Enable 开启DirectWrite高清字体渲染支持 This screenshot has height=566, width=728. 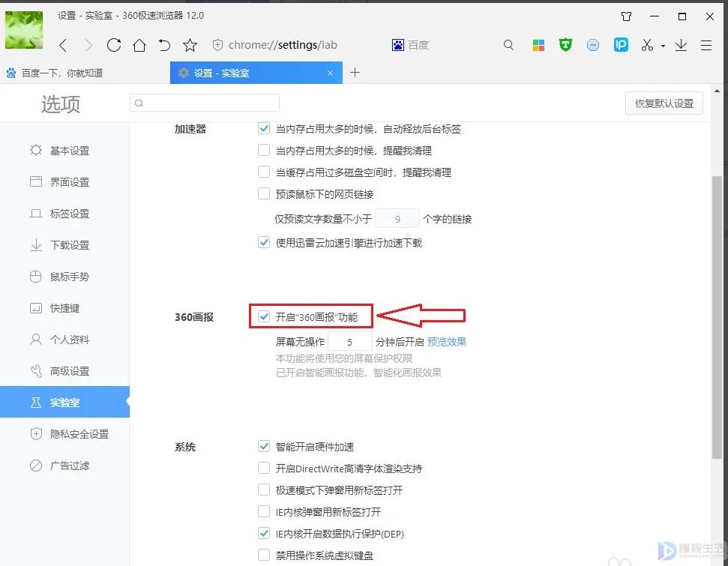click(264, 468)
